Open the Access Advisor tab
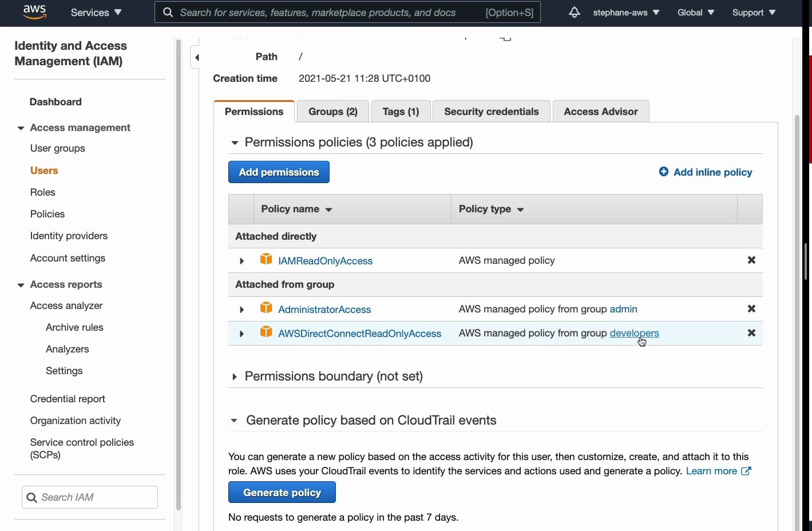This screenshot has width=812, height=531. [x=601, y=112]
